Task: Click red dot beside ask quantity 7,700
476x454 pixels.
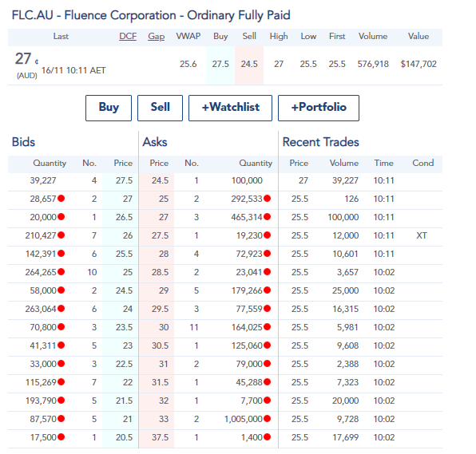Action: (267, 401)
